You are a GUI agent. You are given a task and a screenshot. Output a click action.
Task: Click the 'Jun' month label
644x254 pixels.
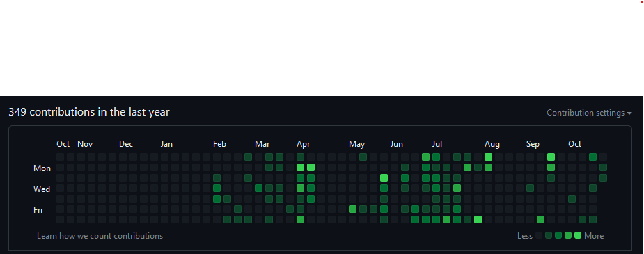397,144
